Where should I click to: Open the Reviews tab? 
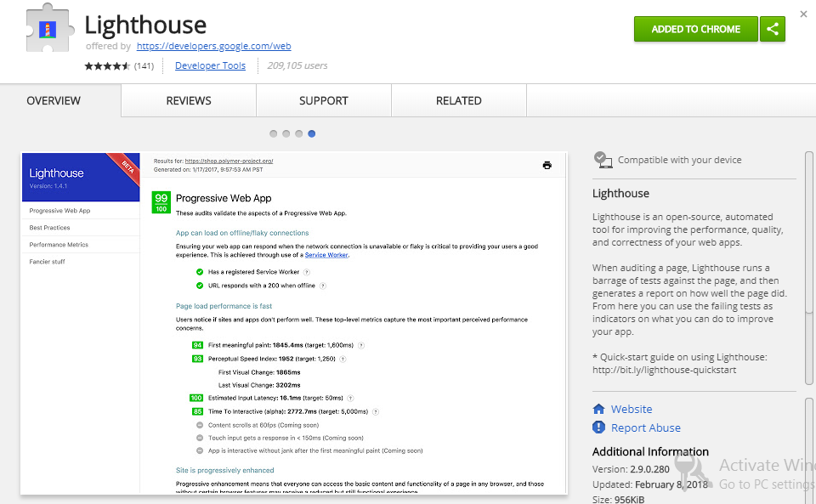[189, 100]
